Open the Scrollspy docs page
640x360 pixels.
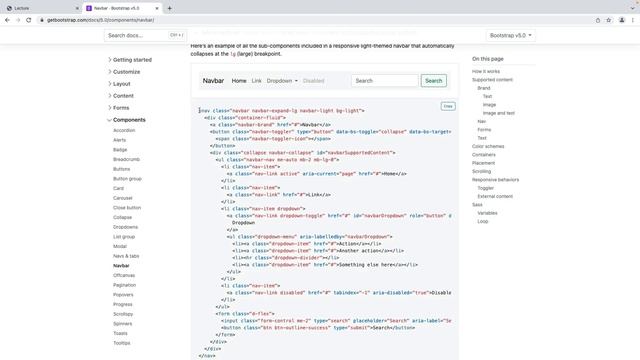(x=123, y=314)
